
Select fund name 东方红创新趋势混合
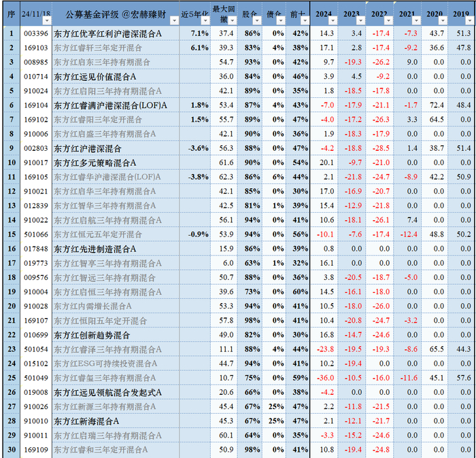(x=92, y=335)
